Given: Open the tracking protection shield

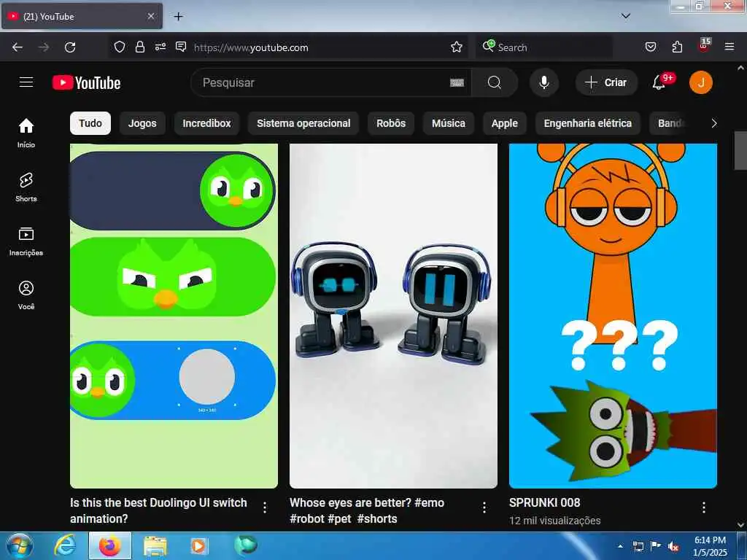Looking at the screenshot, I should point(119,47).
